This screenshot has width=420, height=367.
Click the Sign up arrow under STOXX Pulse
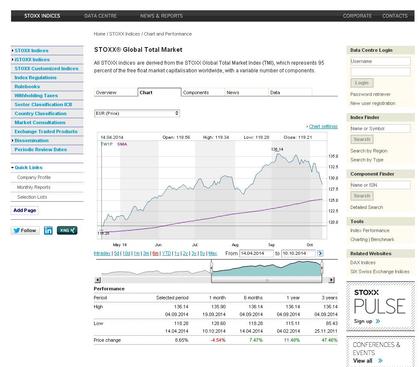(378, 321)
